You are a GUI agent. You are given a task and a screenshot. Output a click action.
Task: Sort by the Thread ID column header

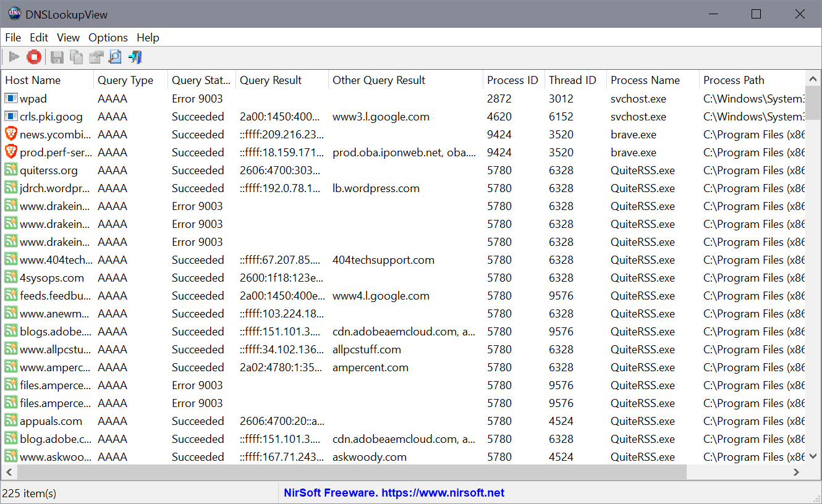tap(575, 80)
